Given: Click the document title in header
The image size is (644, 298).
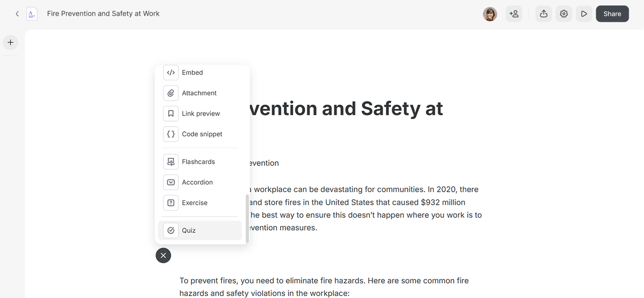Looking at the screenshot, I should (103, 14).
